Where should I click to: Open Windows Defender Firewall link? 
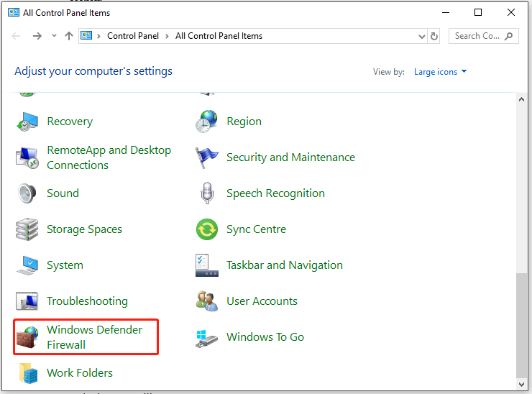tap(95, 337)
